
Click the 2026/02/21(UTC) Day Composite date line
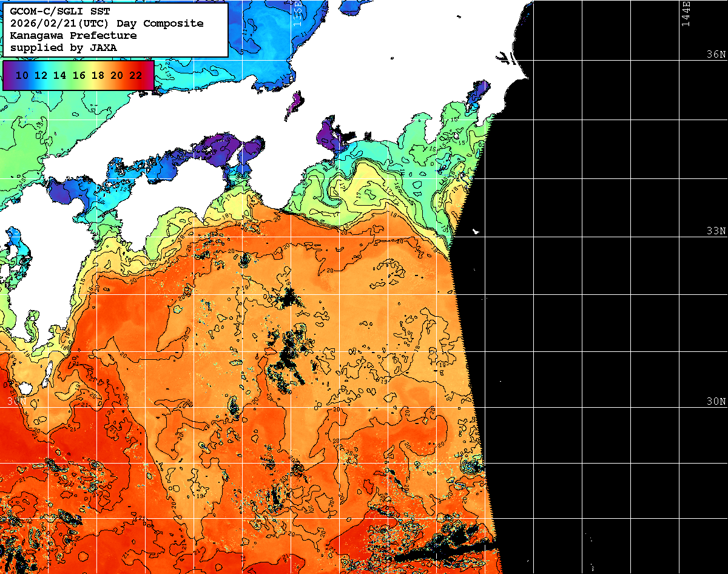click(107, 24)
